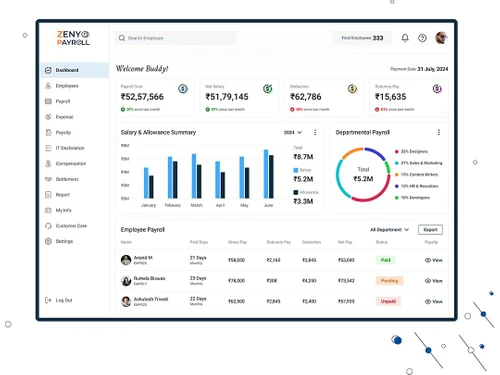Click the dark Allowance legend swatch
The height and width of the screenshot is (375, 500).
click(x=295, y=192)
